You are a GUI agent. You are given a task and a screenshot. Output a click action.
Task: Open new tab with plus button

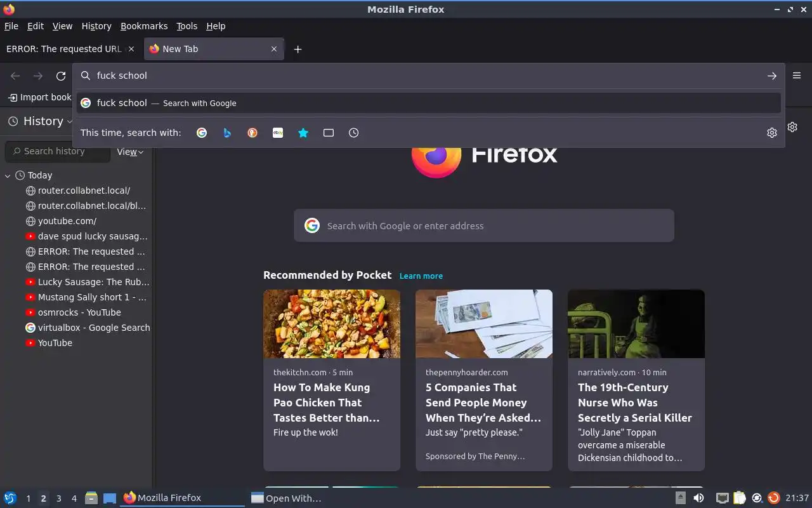coord(298,49)
